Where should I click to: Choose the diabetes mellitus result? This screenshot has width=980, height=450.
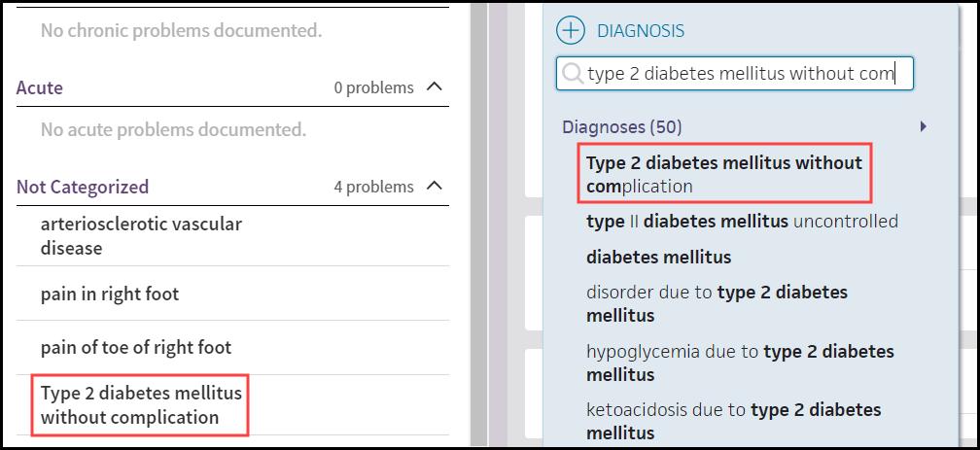click(x=659, y=257)
